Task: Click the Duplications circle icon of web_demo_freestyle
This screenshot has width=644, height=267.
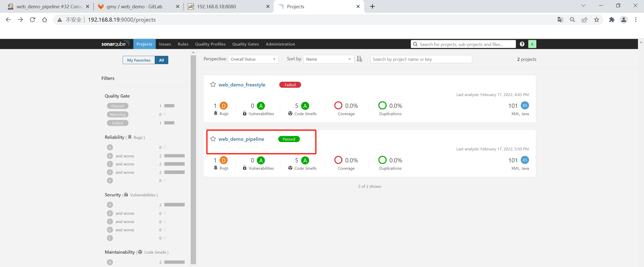Action: click(x=382, y=105)
